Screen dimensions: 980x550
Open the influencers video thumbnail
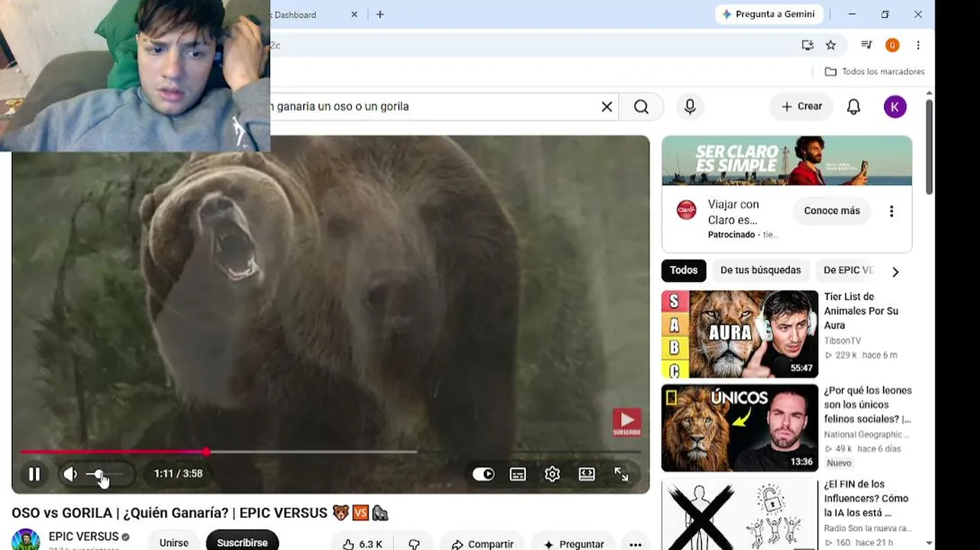coord(740,514)
